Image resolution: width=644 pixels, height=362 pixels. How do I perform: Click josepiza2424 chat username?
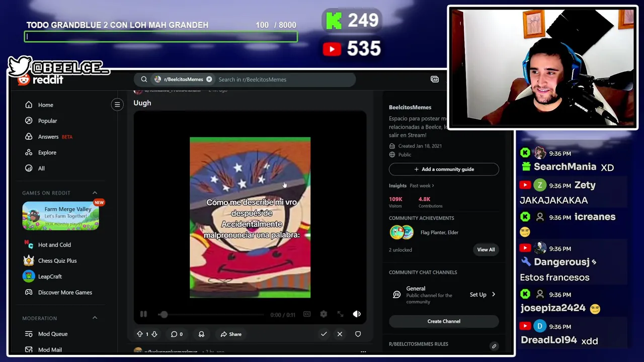click(x=553, y=308)
